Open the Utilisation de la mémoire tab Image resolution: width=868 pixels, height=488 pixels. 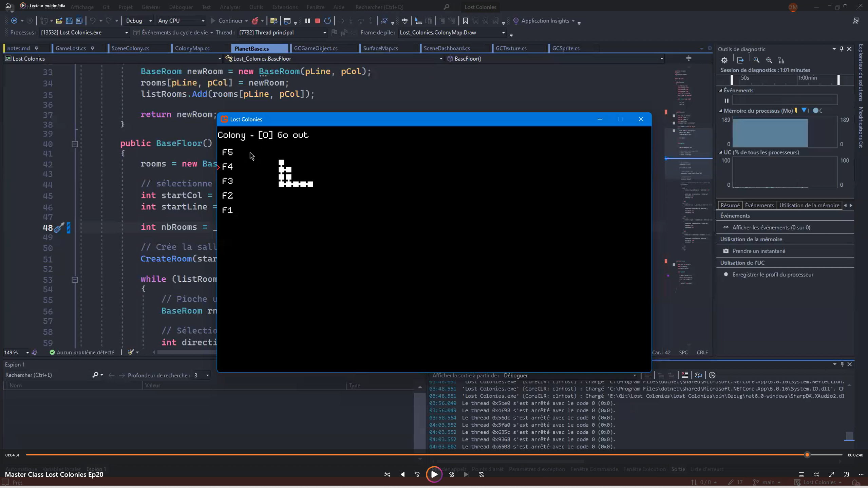[x=809, y=205]
